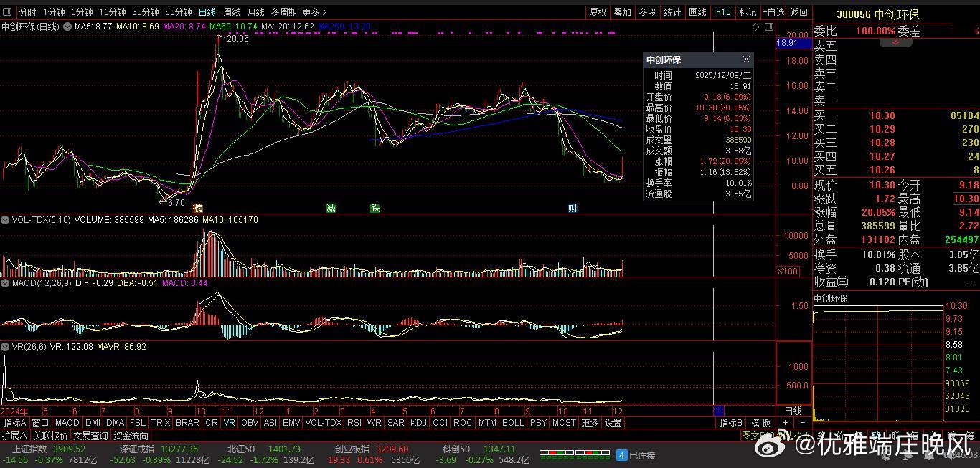Open F10 company information
This screenshot has height=468, width=980.
point(722,12)
